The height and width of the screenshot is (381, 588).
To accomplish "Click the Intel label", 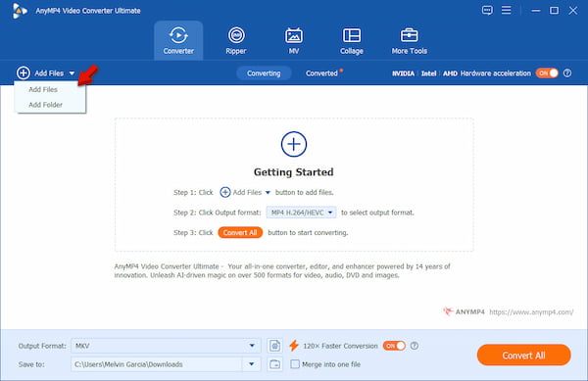I will [x=428, y=73].
